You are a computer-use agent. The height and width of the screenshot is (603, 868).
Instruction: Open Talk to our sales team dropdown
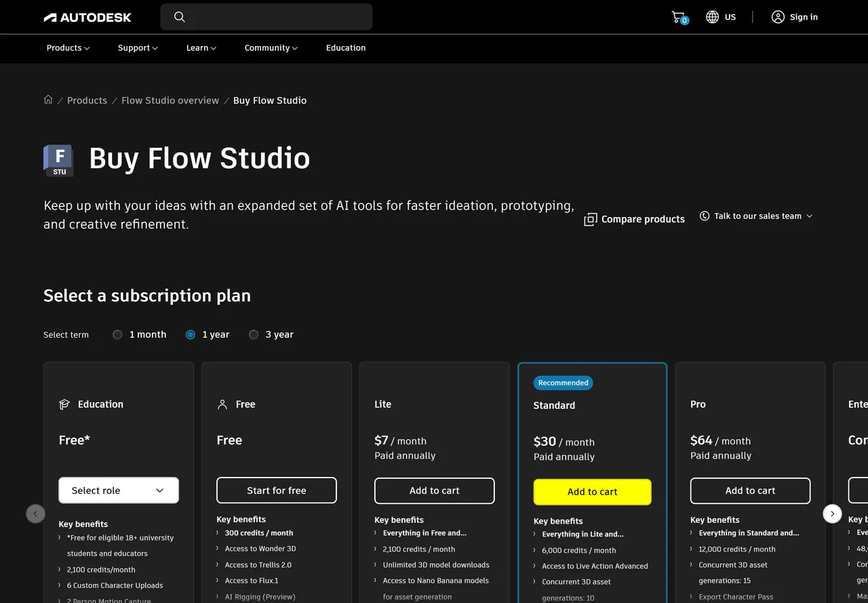point(756,216)
